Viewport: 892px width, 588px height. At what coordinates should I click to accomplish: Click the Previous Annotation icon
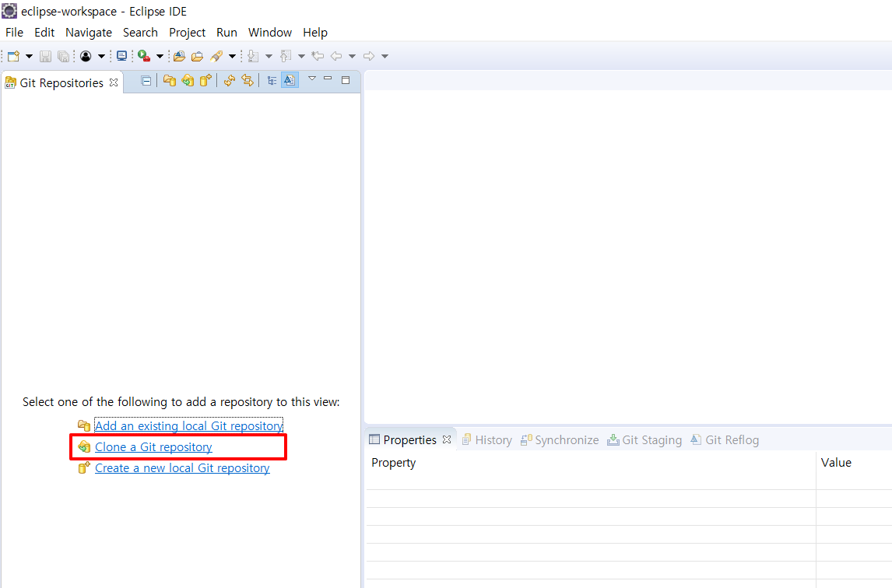click(x=286, y=56)
